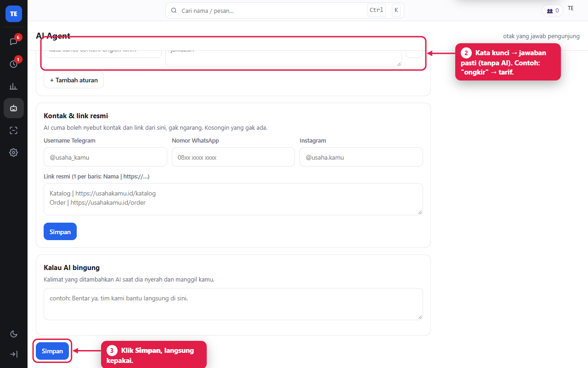Click the AI Agent page heading

53,36
